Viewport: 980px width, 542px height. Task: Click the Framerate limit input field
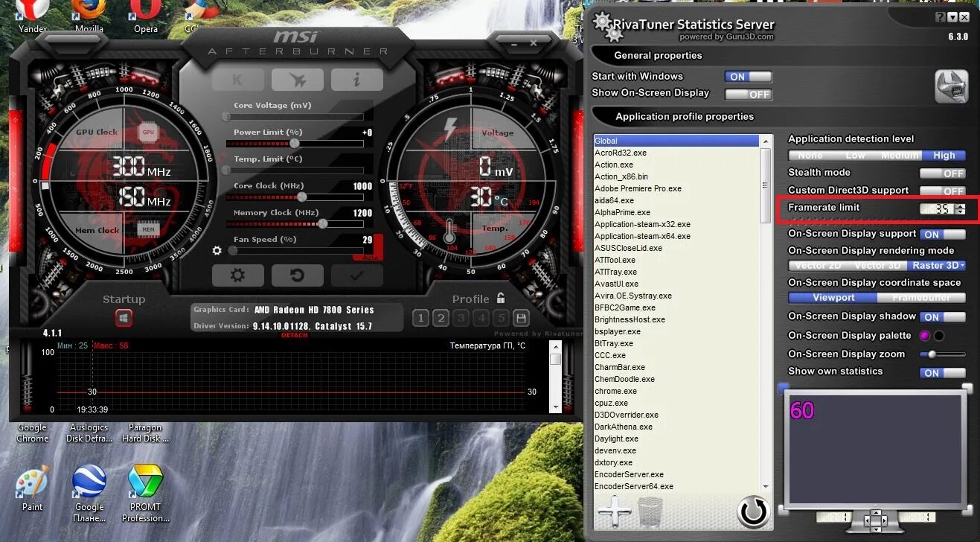(938, 209)
